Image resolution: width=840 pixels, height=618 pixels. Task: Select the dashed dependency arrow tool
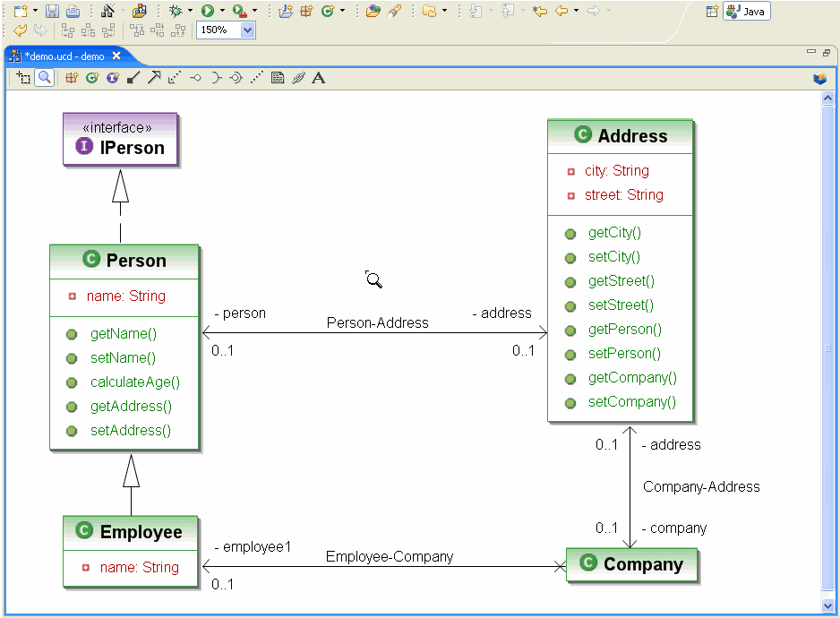(174, 78)
